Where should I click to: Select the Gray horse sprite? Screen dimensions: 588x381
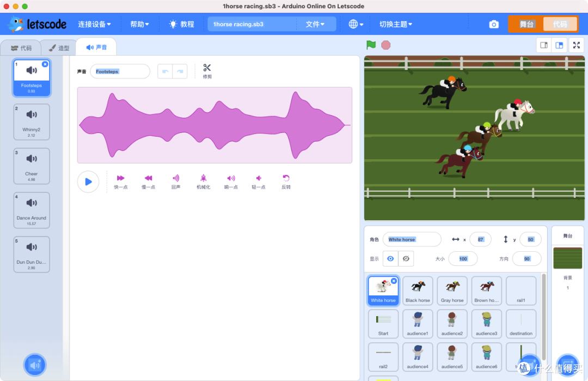point(452,291)
